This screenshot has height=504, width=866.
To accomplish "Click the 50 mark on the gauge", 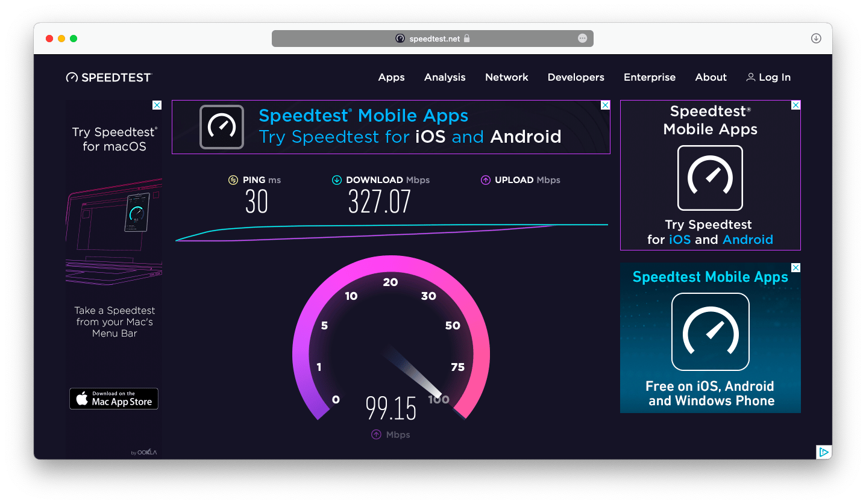I will [x=453, y=326].
